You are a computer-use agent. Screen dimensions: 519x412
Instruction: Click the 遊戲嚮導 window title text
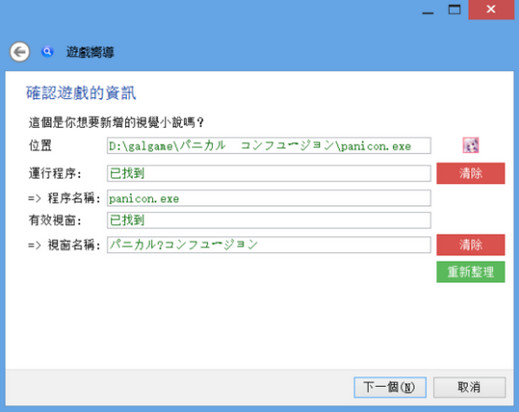[90, 52]
